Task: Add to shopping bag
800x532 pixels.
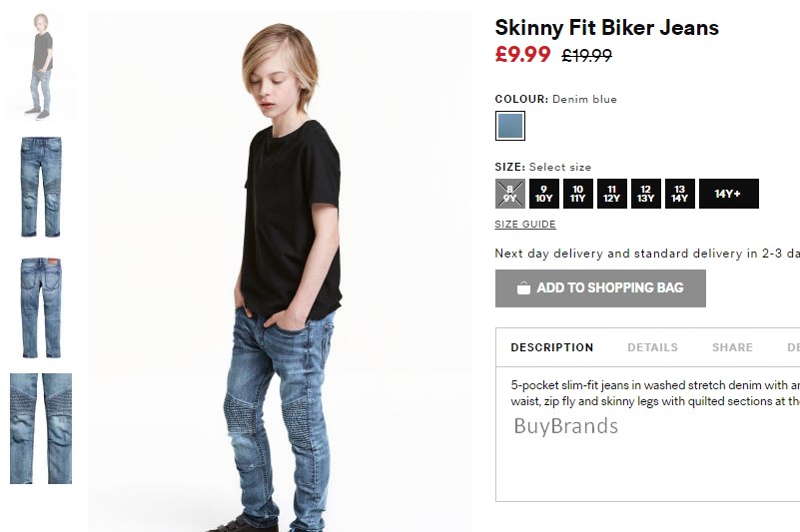Action: click(x=600, y=288)
